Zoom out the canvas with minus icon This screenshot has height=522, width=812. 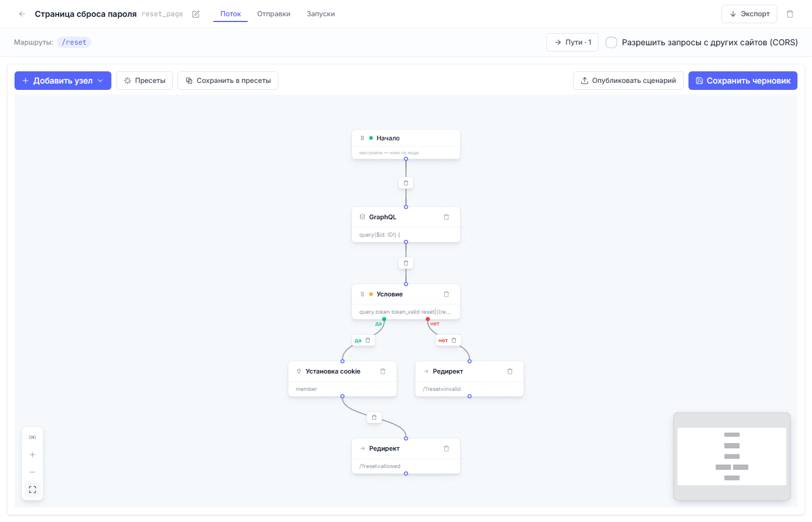[32, 472]
